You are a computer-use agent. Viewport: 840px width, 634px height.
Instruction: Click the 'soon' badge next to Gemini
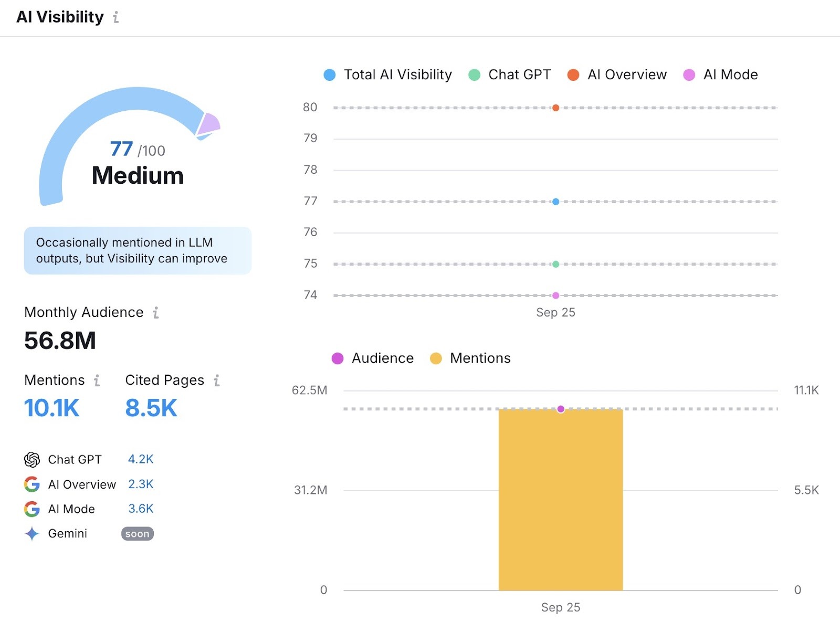(137, 534)
